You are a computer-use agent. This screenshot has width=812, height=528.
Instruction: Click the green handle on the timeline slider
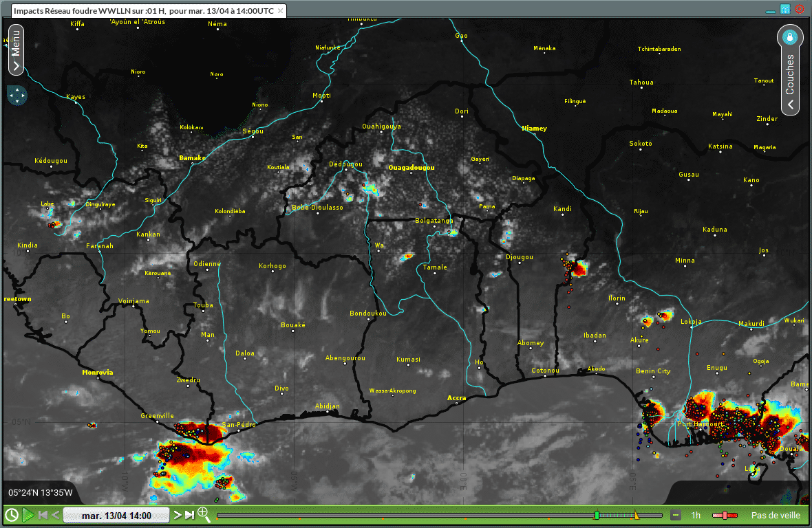(597, 515)
